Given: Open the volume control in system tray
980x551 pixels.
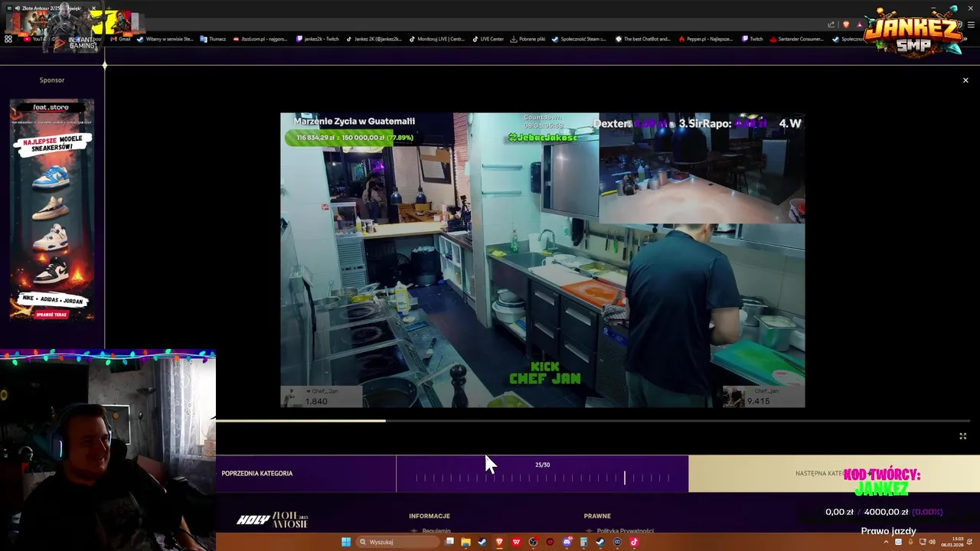Looking at the screenshot, I should coord(933,542).
